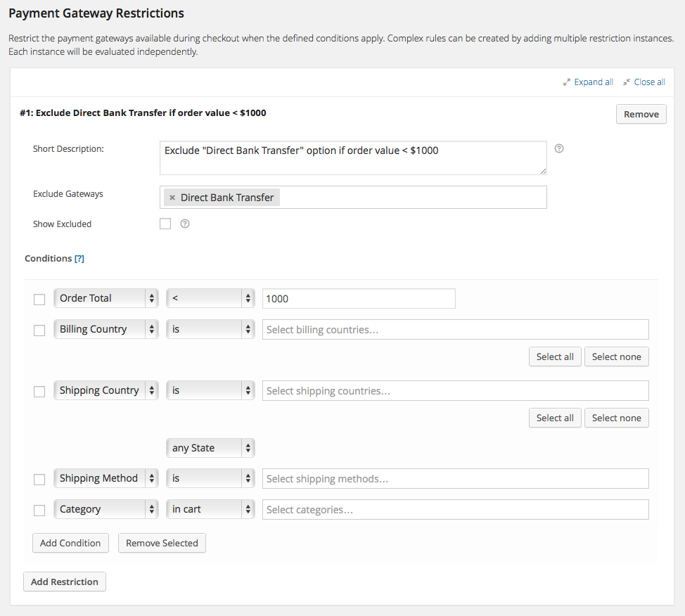Screen dimensions: 685x616
Task: Tick the Order Total condition checkbox
Action: pyautogui.click(x=39, y=300)
